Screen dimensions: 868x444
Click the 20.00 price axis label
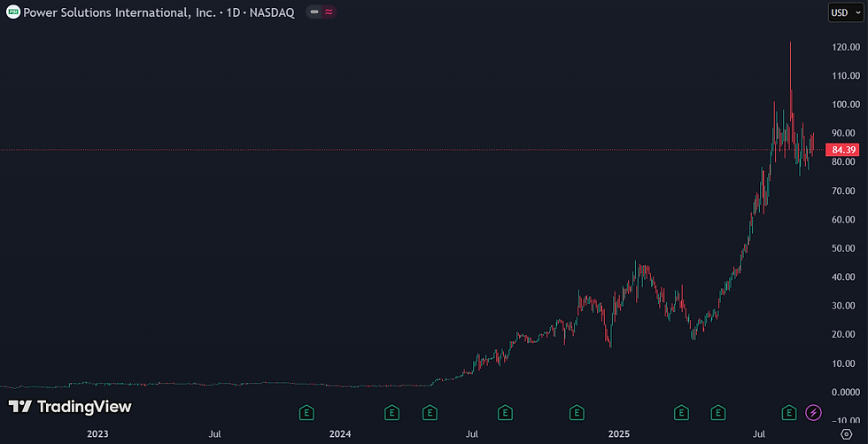pos(844,335)
